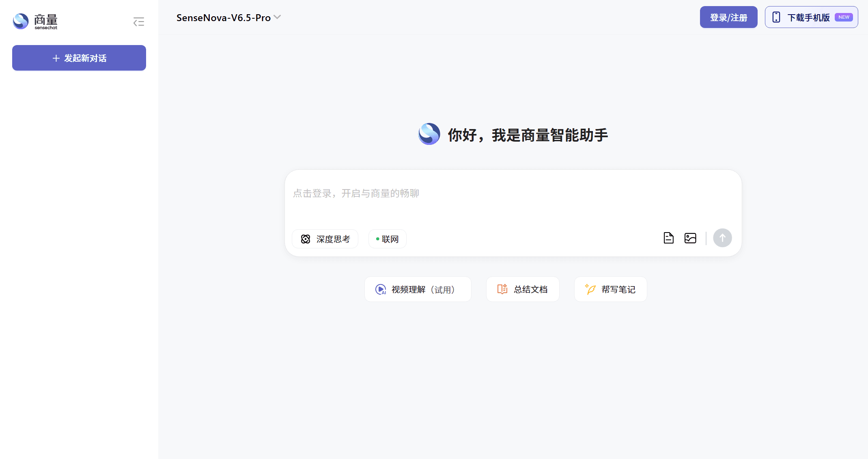Expand the model dropdown chevron
Screen dimensions: 868x459
click(278, 17)
